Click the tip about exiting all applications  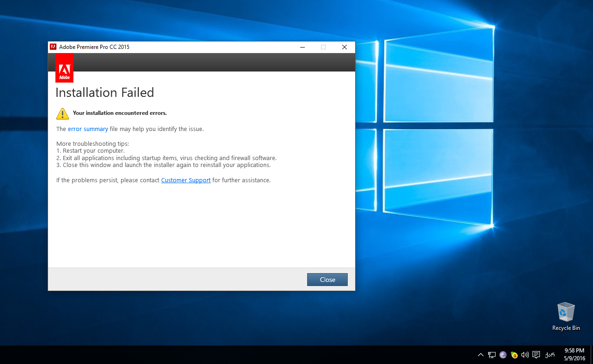tap(166, 158)
